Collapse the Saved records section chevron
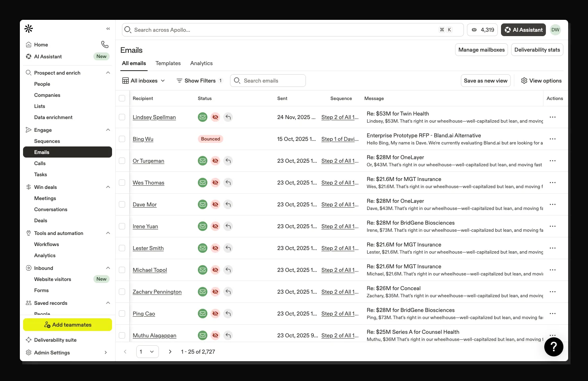 coord(108,303)
